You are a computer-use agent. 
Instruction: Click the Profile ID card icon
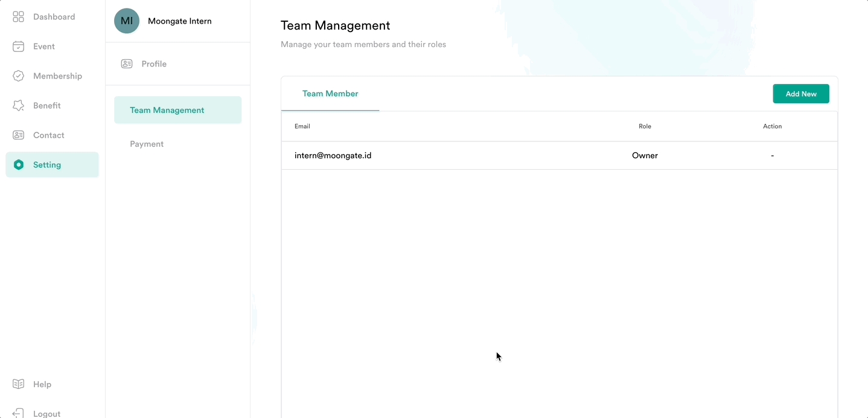(x=127, y=64)
